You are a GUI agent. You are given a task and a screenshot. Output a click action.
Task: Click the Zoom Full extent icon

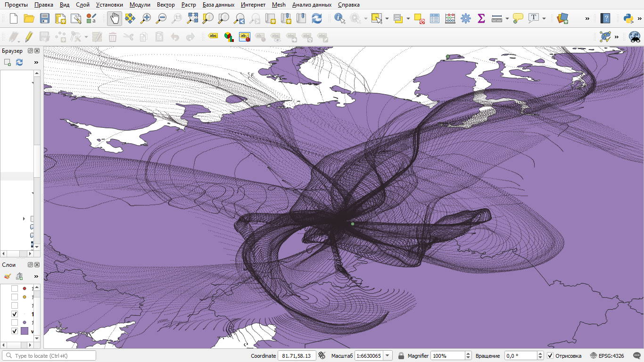coord(192,18)
